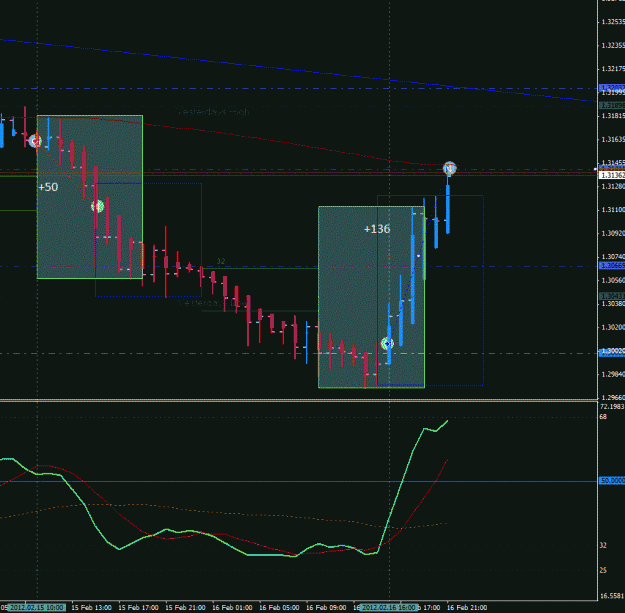Select the +50 profit label

coord(48,187)
